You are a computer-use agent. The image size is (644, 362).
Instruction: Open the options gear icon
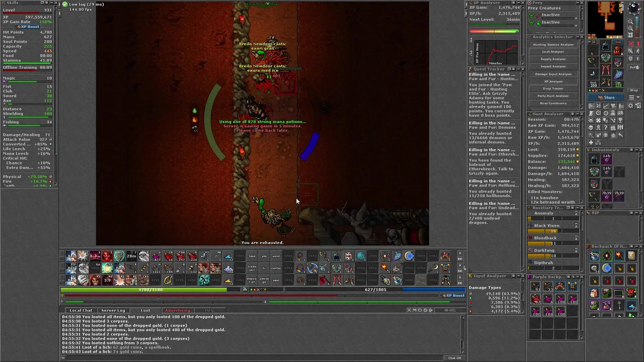pos(630,106)
